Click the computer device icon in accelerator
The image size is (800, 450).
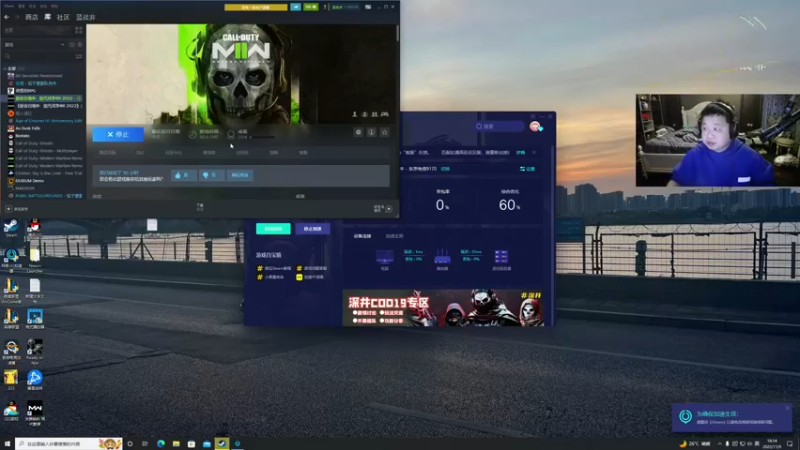[x=385, y=257]
